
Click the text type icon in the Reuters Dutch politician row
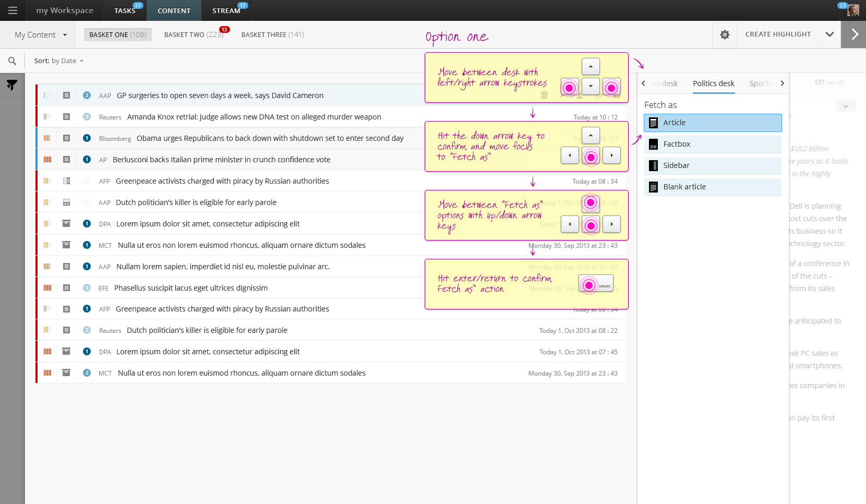(66, 330)
